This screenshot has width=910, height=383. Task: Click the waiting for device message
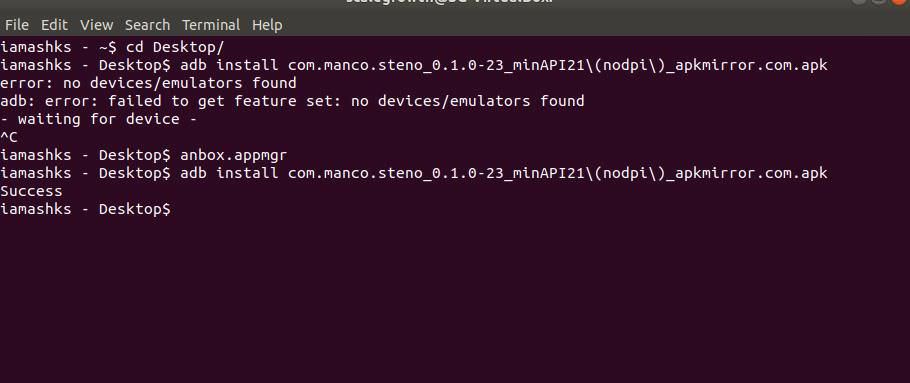(x=99, y=119)
